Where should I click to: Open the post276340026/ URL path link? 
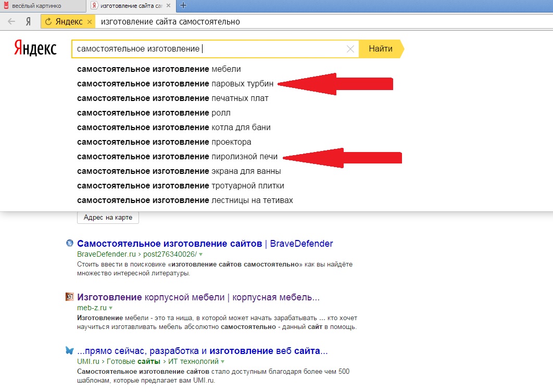[x=170, y=254]
